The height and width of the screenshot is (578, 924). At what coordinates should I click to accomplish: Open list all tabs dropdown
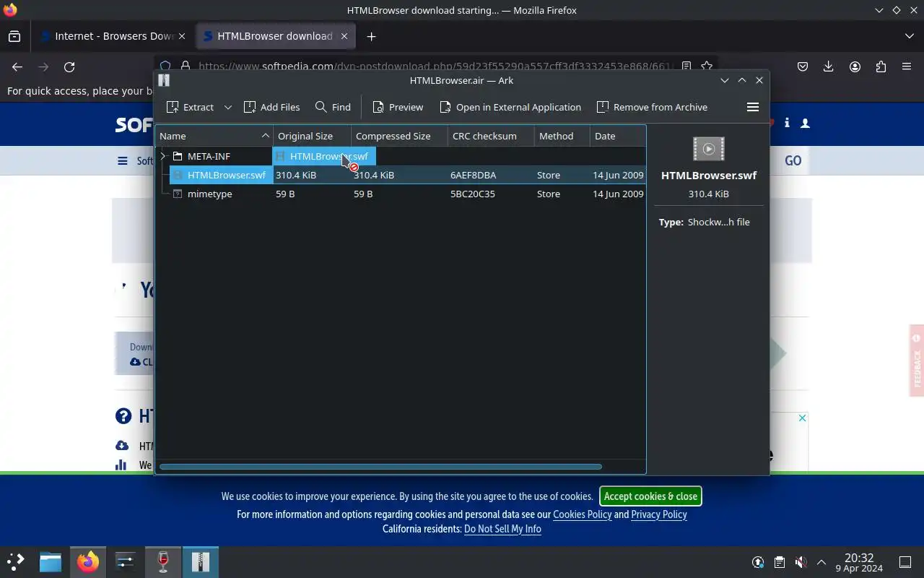[x=909, y=36]
